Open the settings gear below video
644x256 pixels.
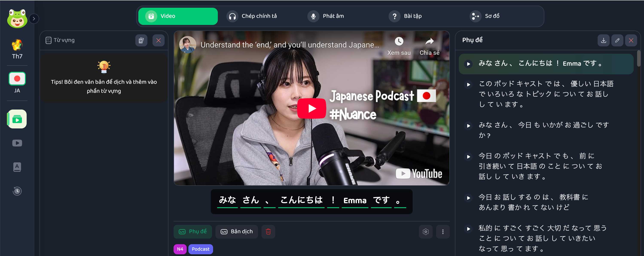[x=426, y=232]
